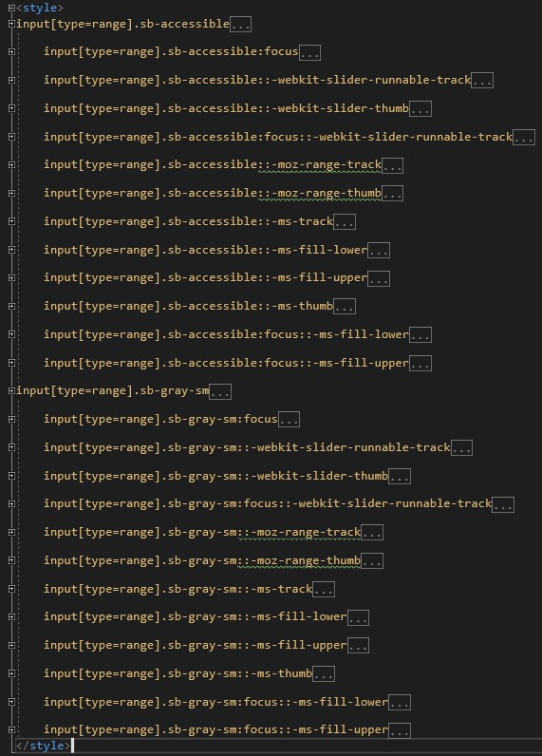This screenshot has width=542, height=756.
Task: Open ellipsis after .sb-accessible:focus::-ms-fill-lower
Action: [421, 335]
